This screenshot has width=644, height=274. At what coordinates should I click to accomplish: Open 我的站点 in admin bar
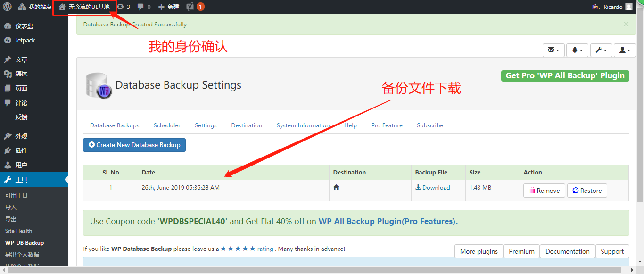[x=35, y=7]
